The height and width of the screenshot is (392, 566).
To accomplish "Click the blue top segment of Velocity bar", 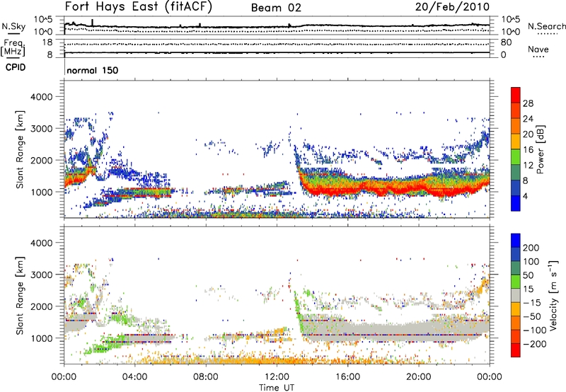I will [516, 241].
